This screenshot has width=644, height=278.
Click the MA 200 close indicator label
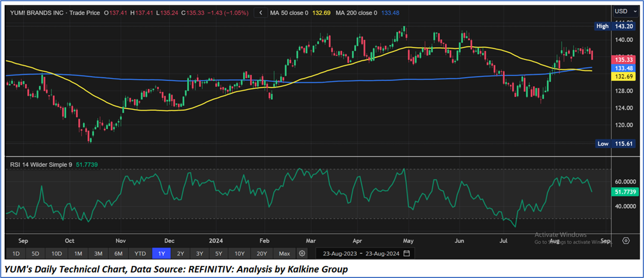coord(356,12)
